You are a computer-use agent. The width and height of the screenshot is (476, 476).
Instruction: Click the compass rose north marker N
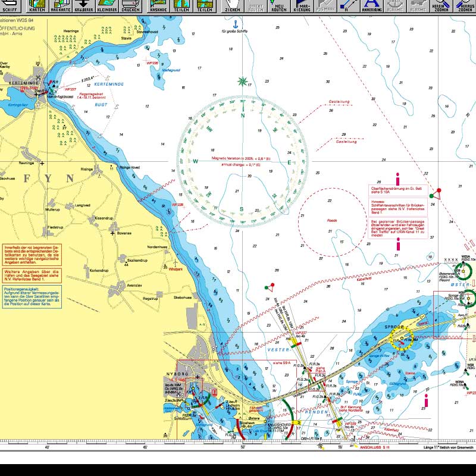click(x=243, y=117)
